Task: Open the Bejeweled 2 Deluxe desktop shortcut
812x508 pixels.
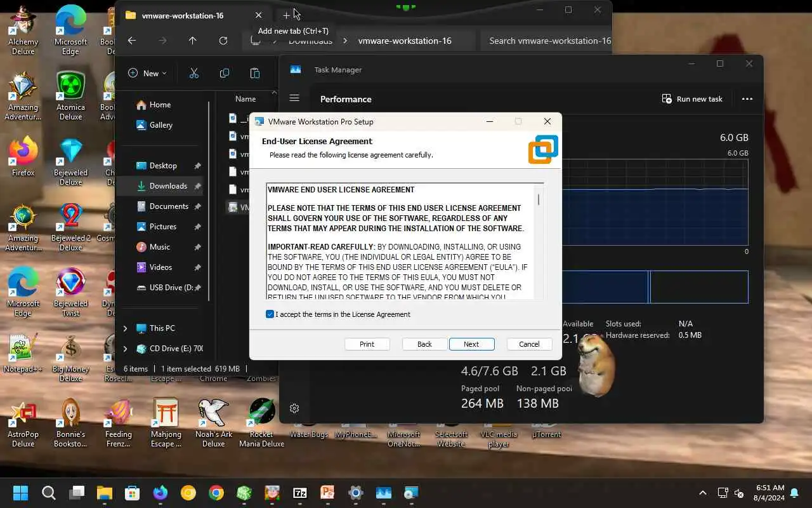Action: [x=70, y=227]
